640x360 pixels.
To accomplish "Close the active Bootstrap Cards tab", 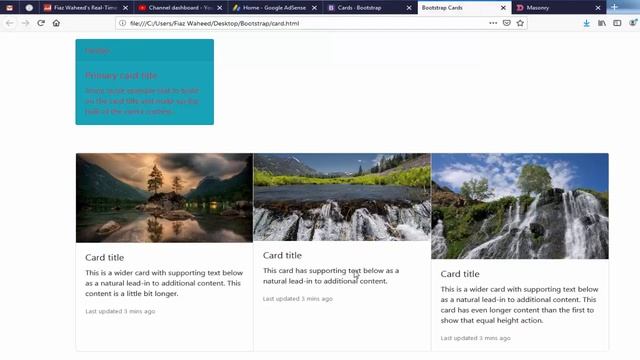I will pyautogui.click(x=503, y=8).
